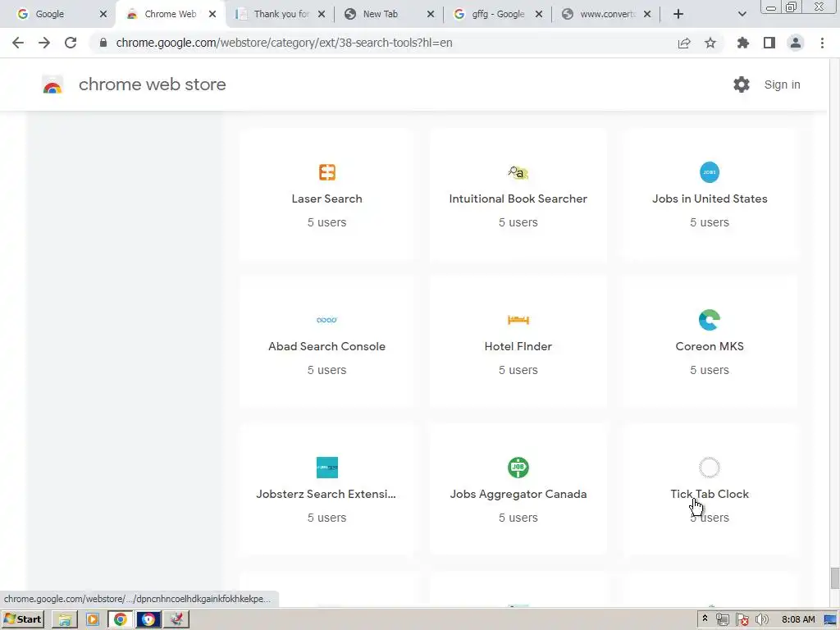Click the Jobs Aggregator Canada icon
Image resolution: width=840 pixels, height=630 pixels.
tap(518, 467)
